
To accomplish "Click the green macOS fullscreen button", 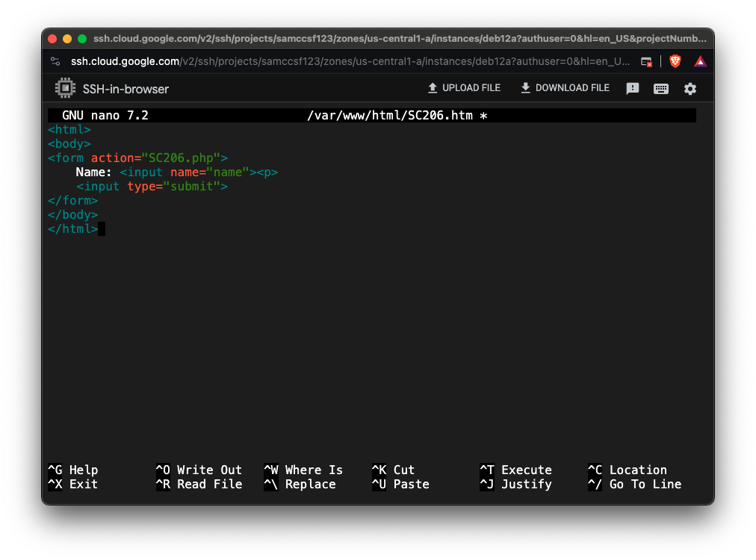I will [x=82, y=39].
